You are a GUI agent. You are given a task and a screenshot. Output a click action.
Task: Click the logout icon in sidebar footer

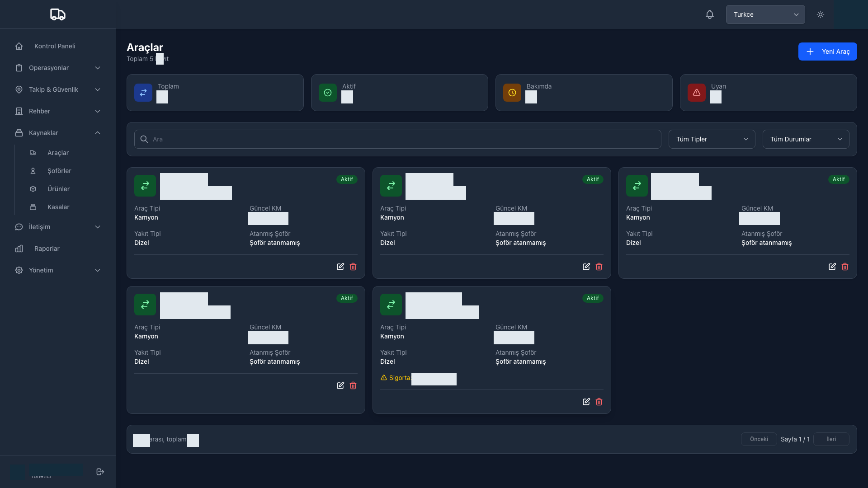click(x=100, y=472)
